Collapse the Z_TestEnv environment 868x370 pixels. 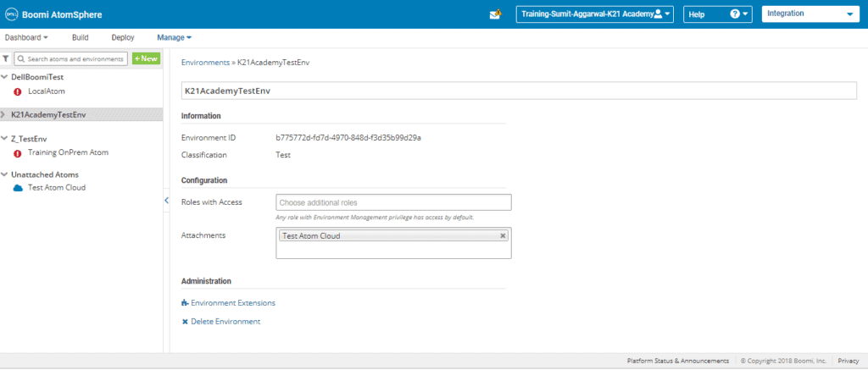click(x=4, y=139)
